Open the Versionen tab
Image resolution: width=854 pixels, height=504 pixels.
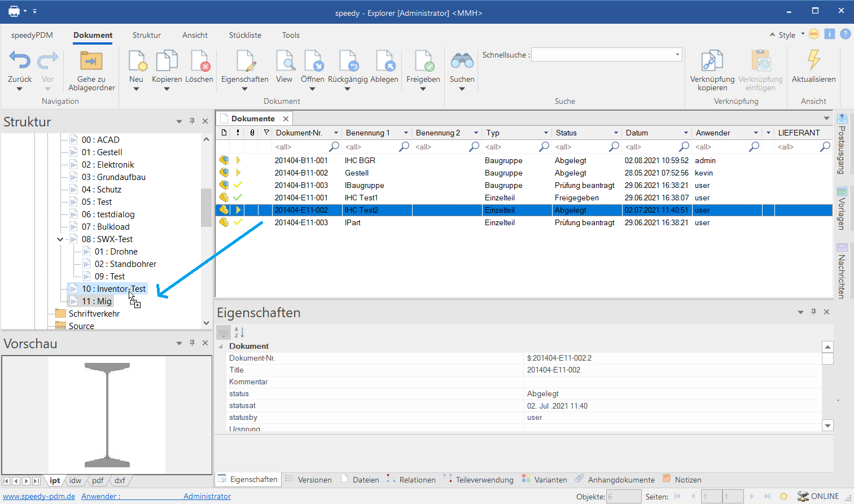314,480
